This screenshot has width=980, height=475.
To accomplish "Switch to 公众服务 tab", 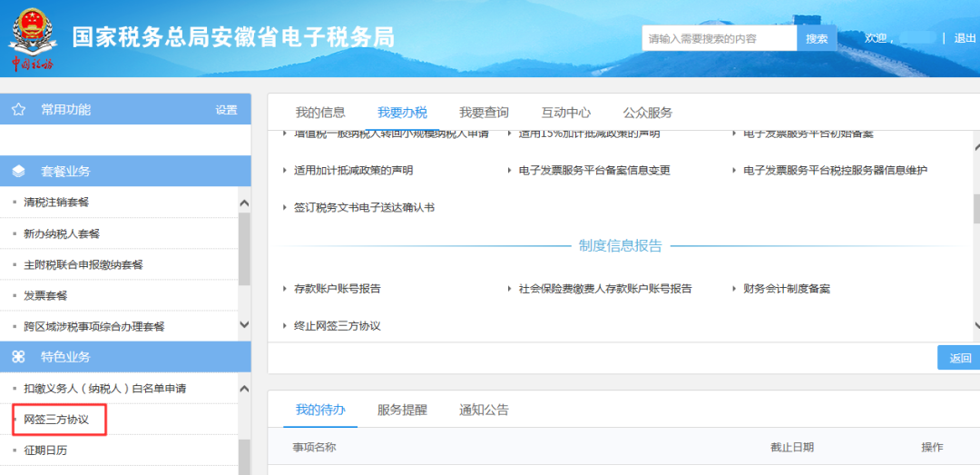I will pyautogui.click(x=648, y=113).
